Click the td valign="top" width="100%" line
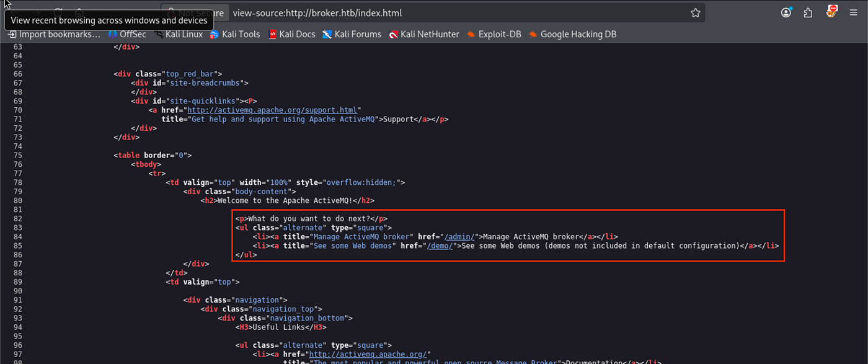Viewport: 868px width, 364px height. (285, 182)
